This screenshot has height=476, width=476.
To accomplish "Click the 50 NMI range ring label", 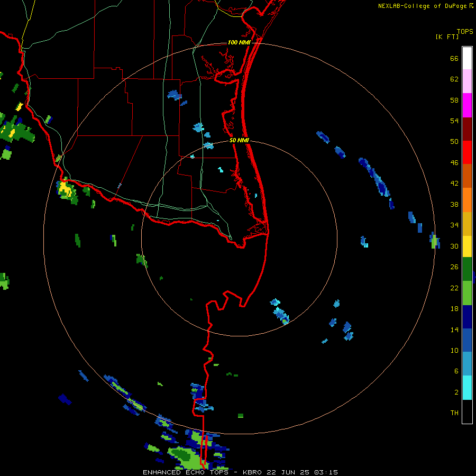I will (239, 140).
